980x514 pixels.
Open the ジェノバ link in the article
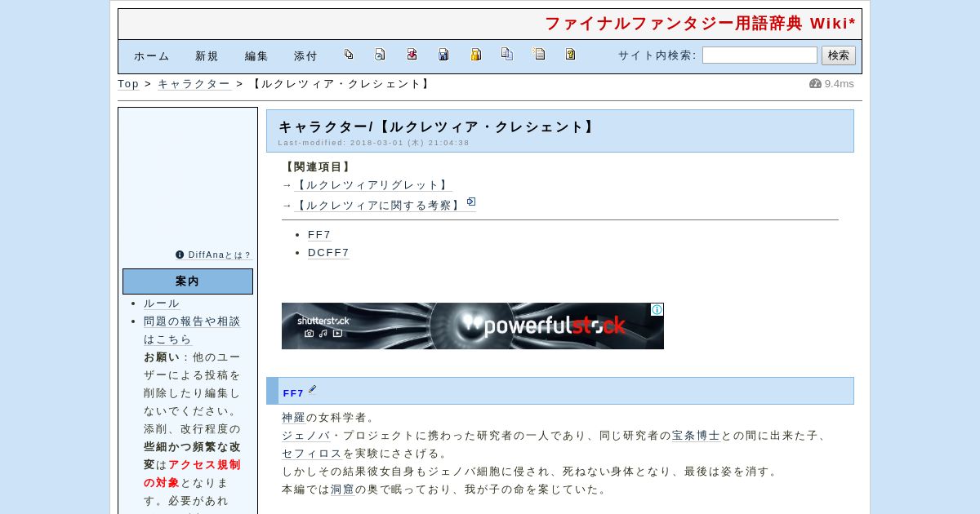pyautogui.click(x=306, y=436)
